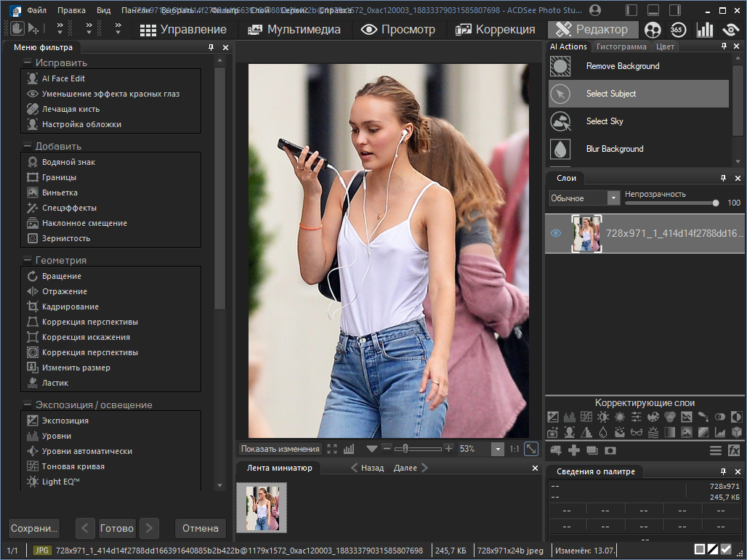The width and height of the screenshot is (747, 560).
Task: Open the Файл menu
Action: click(x=36, y=10)
